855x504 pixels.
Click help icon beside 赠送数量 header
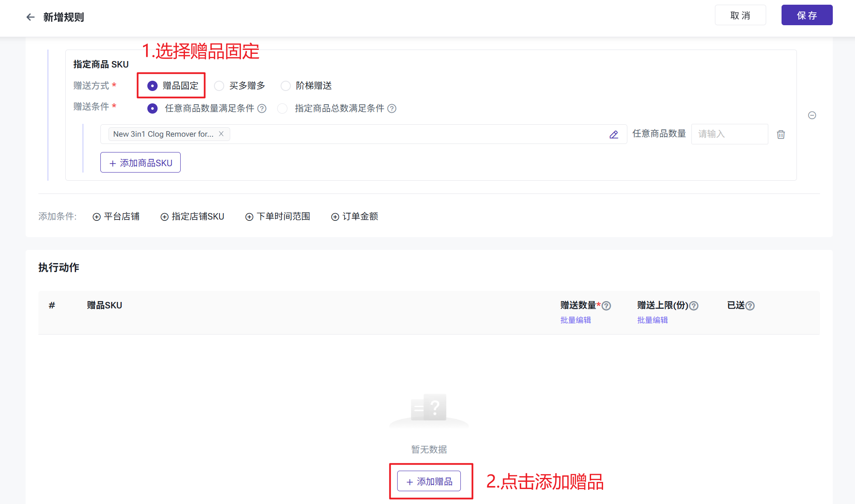606,306
